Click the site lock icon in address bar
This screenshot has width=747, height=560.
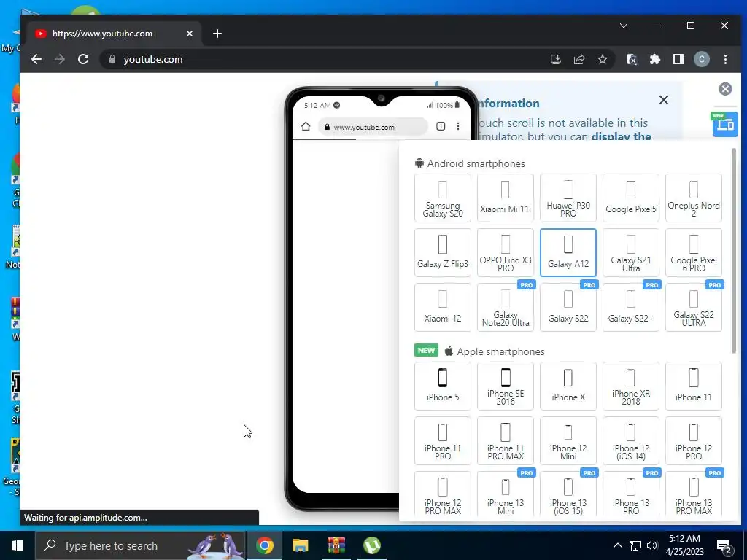[112, 59]
